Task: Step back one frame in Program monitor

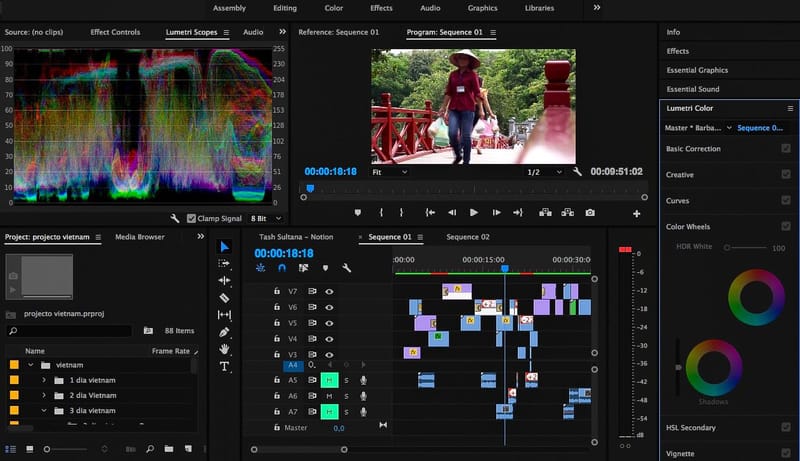Action: click(452, 213)
